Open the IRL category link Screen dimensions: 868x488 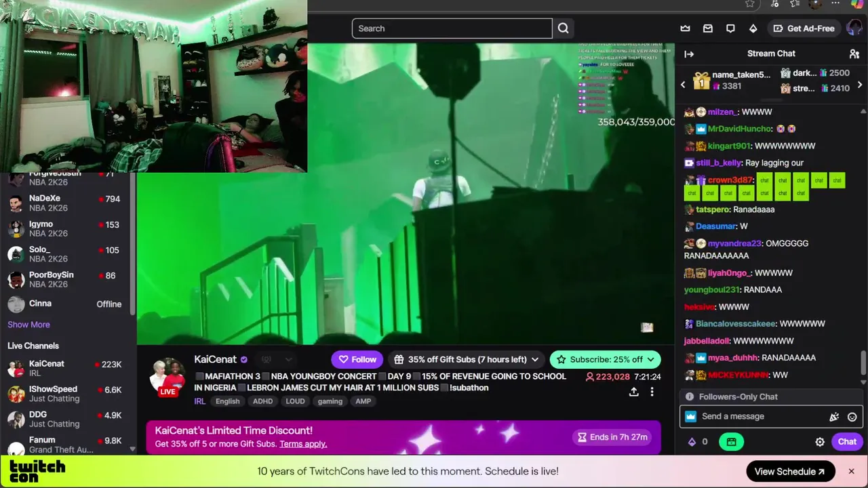point(200,401)
